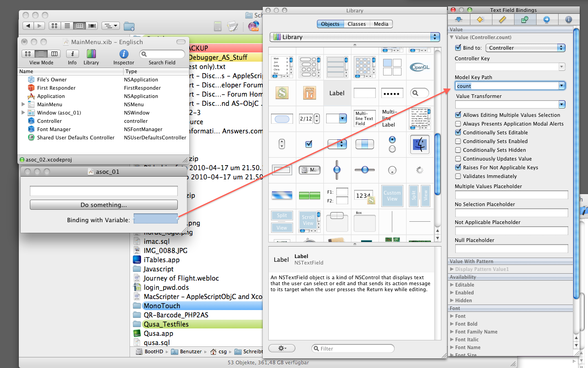
Task: Select the OpenGL view object in Library
Action: pos(419,66)
